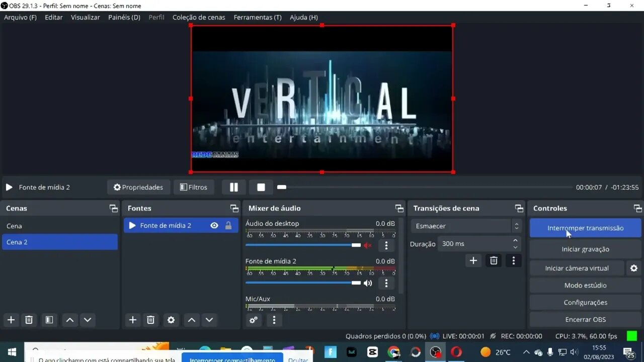
Task: Decrease transition duration with down arrow
Action: tap(515, 247)
